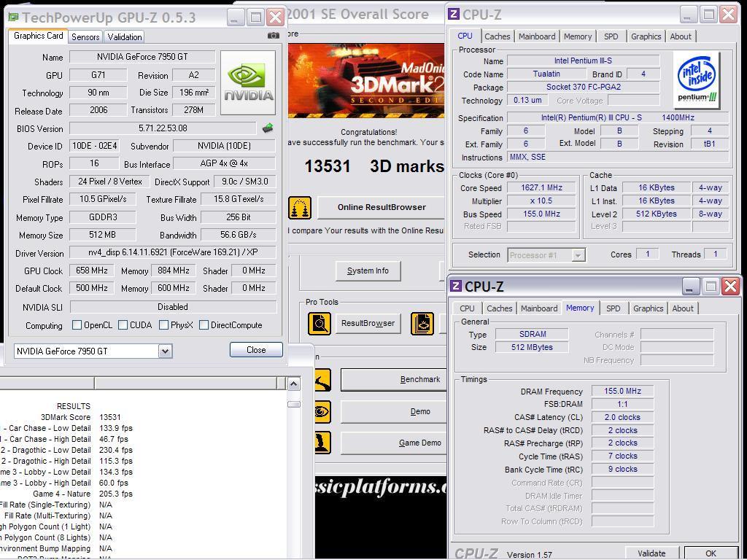Click the Driver Version field

pos(172,252)
